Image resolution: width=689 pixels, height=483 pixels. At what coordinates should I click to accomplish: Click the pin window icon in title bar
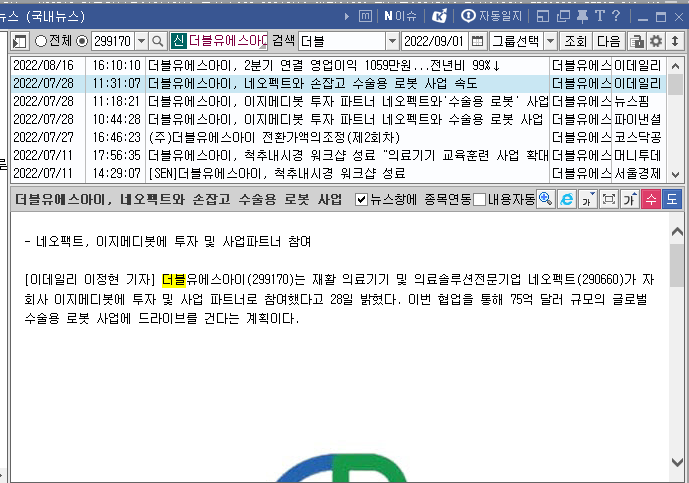[582, 16]
